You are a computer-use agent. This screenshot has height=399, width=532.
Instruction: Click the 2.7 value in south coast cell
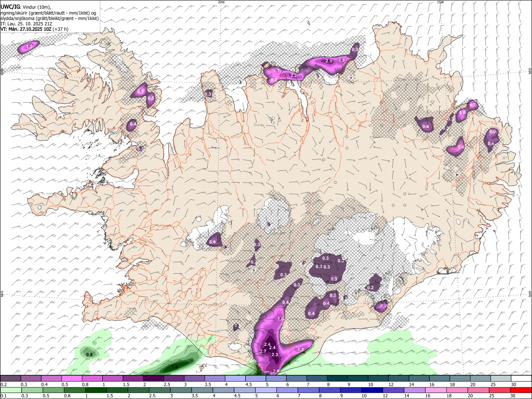[263, 351]
